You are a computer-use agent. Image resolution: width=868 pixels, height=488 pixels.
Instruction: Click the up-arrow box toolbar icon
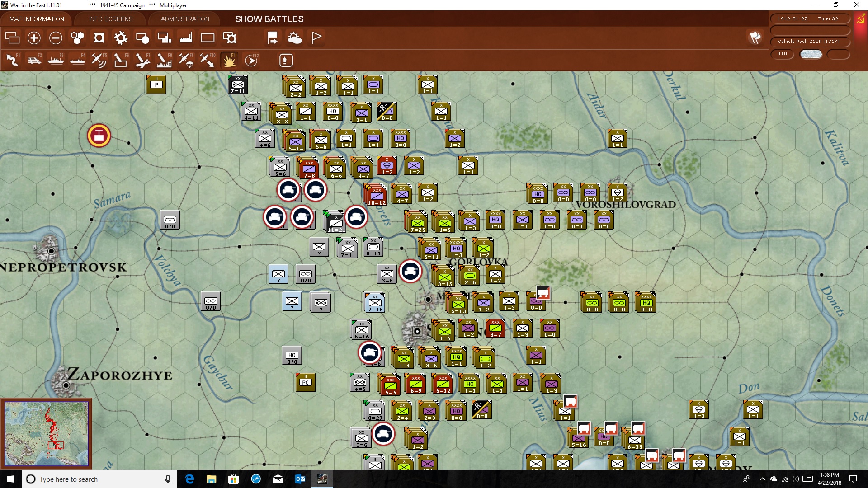[x=286, y=60]
